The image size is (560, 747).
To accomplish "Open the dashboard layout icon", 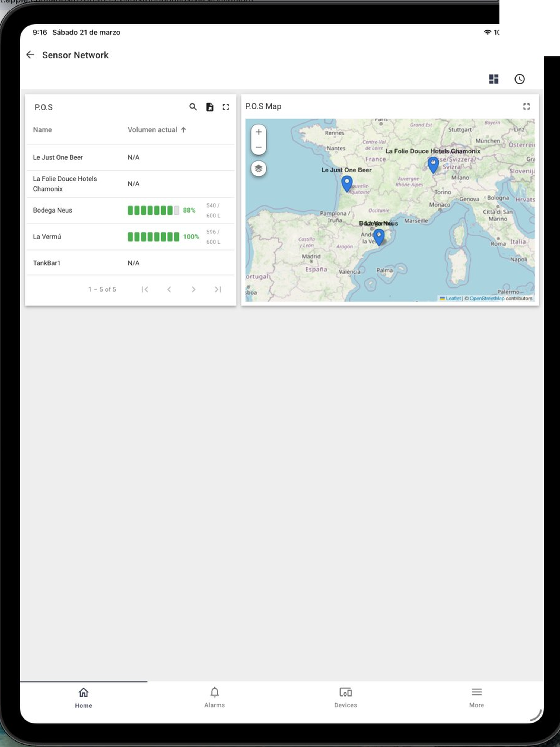I will pyautogui.click(x=494, y=79).
